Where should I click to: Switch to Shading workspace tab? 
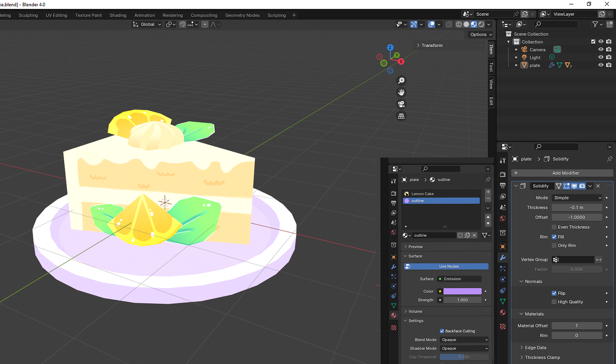[x=118, y=15]
